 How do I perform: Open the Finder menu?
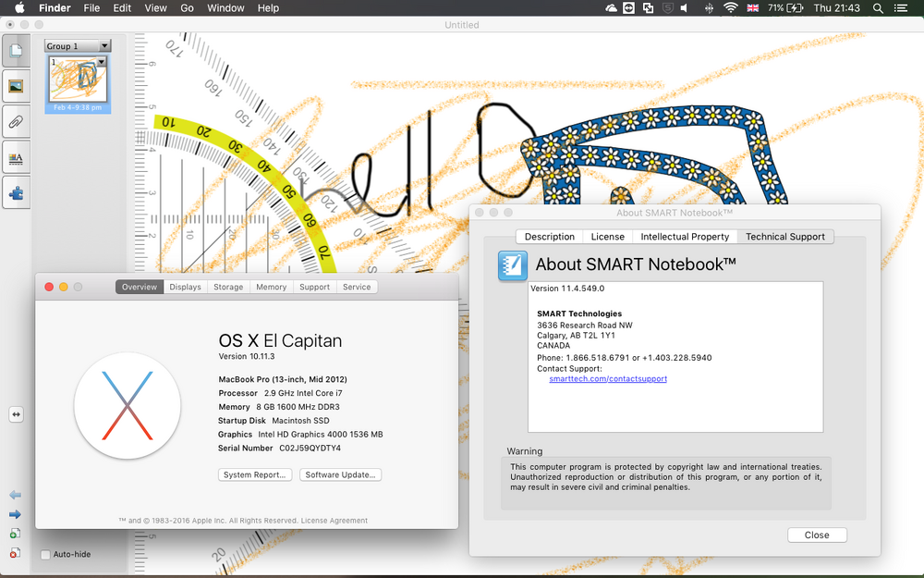pyautogui.click(x=55, y=7)
